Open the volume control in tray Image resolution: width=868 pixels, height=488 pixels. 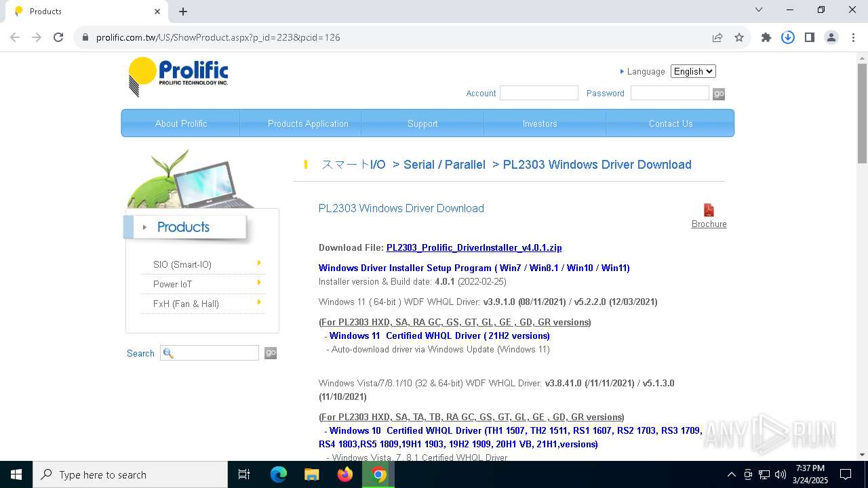[781, 474]
